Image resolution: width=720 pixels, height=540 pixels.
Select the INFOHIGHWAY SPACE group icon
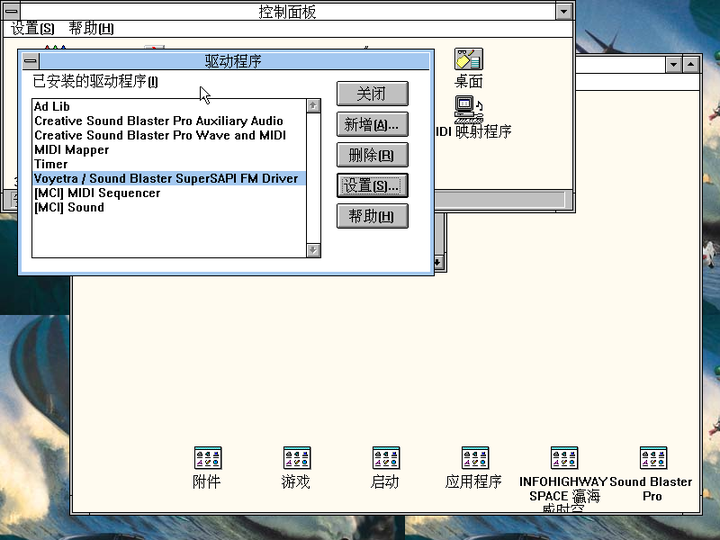coord(564,458)
